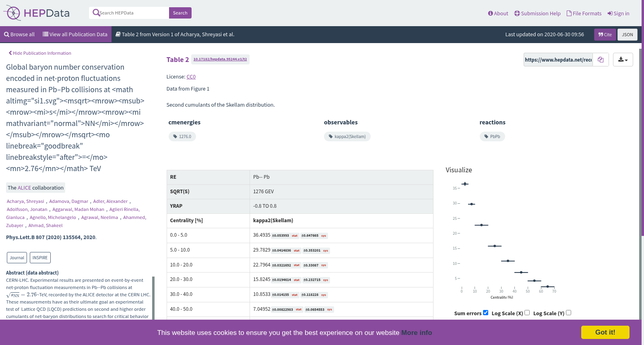Open the JSON view
This screenshot has width=644, height=345.
pyautogui.click(x=627, y=35)
